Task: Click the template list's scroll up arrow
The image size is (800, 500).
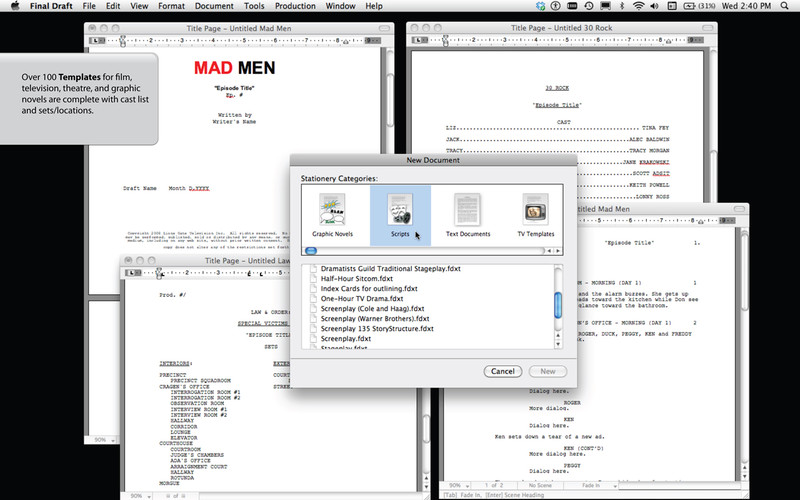Action: [558, 336]
